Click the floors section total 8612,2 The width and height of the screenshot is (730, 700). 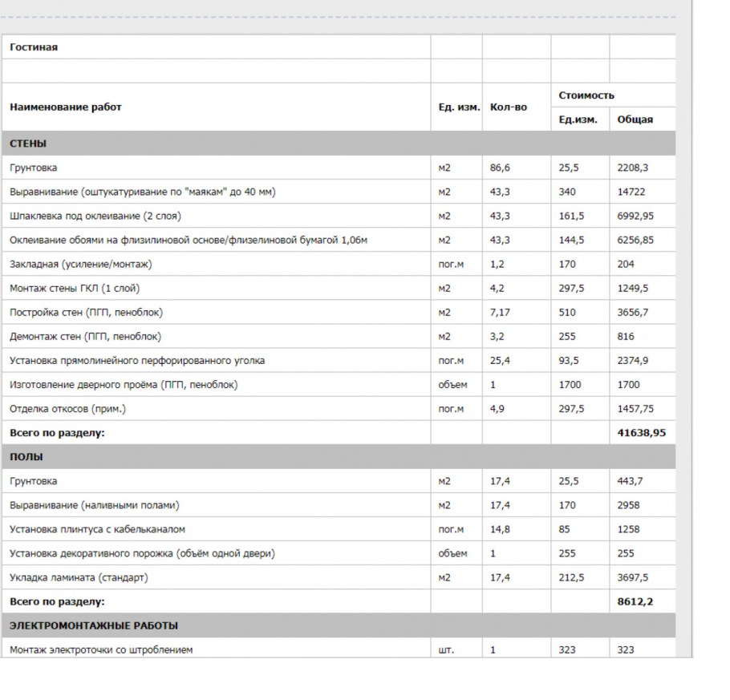point(635,601)
